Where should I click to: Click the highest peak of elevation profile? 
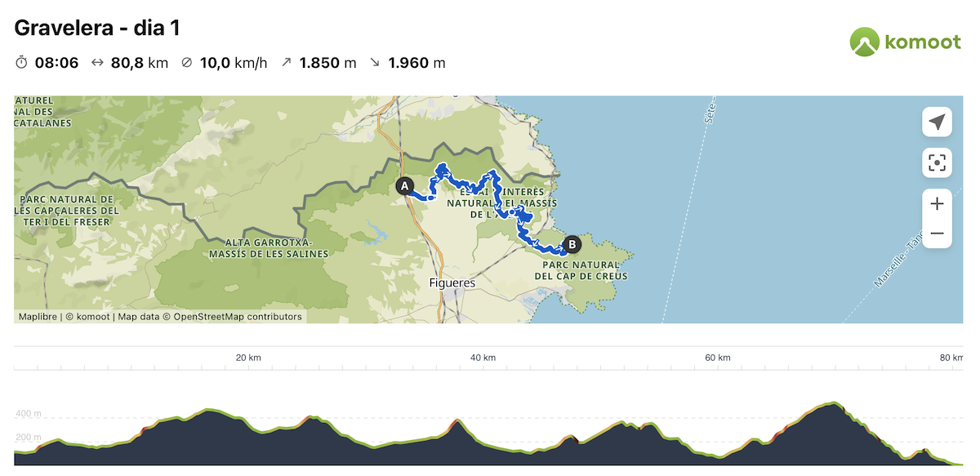tap(833, 403)
